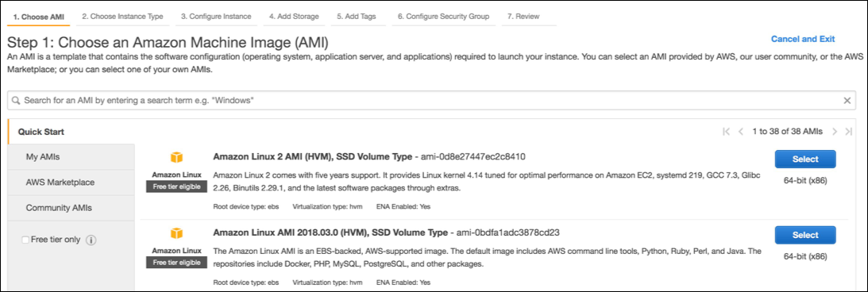Select the Amazon Linux 2 AMI (HVM)
868x292 pixels.
click(x=805, y=159)
